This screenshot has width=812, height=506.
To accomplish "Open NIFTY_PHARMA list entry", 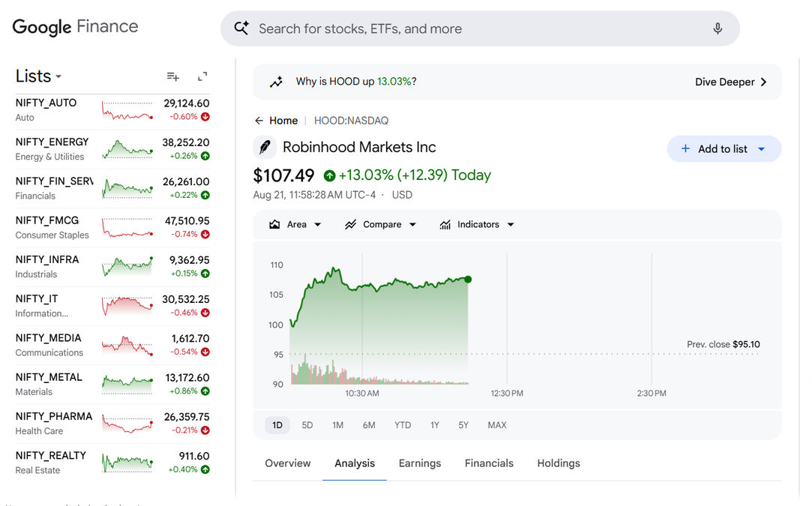I will coord(112,424).
